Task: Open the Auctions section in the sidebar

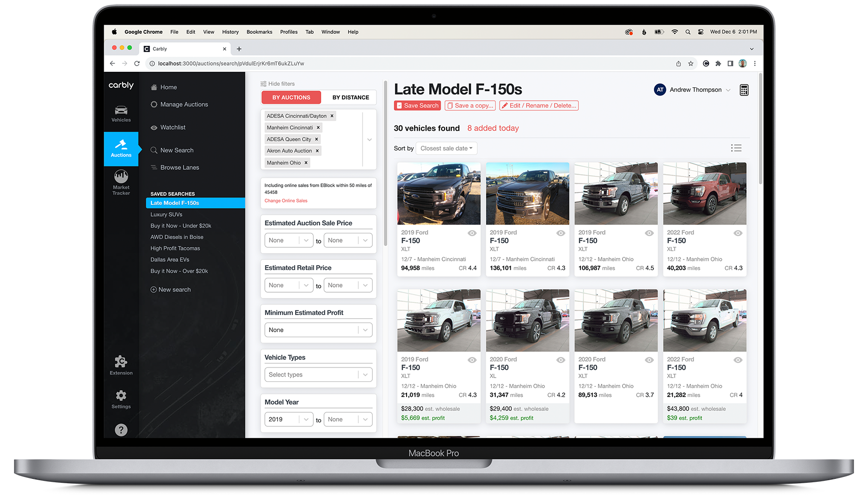Action: click(121, 149)
